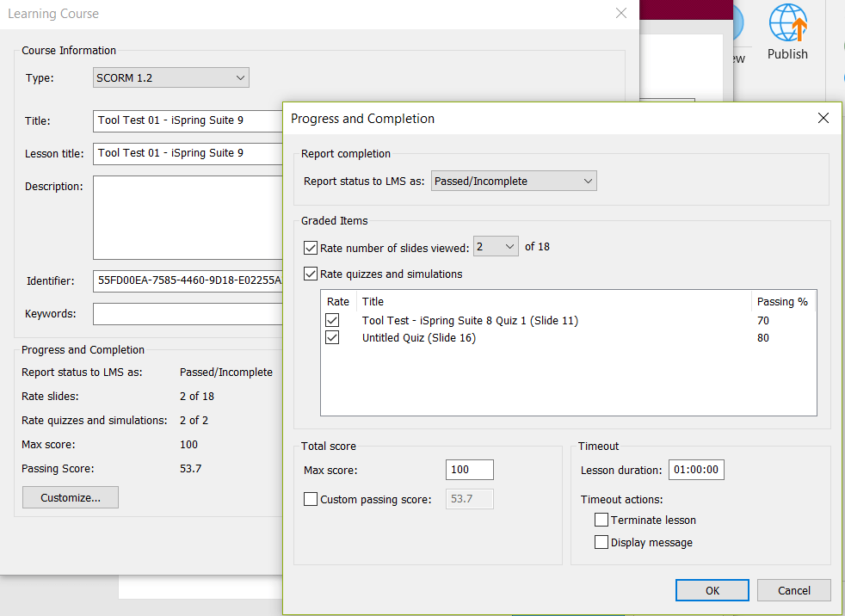The image size is (845, 616).
Task: Click passing percentage value 70
Action: click(763, 320)
